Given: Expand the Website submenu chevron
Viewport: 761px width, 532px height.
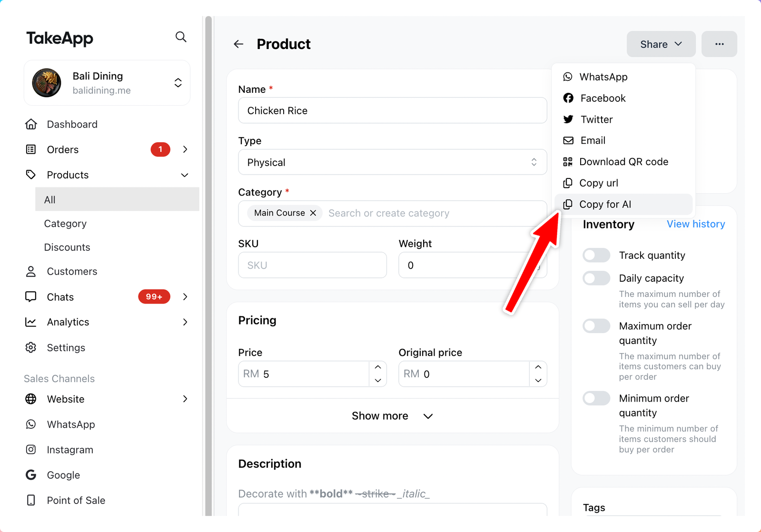Looking at the screenshot, I should (x=185, y=399).
